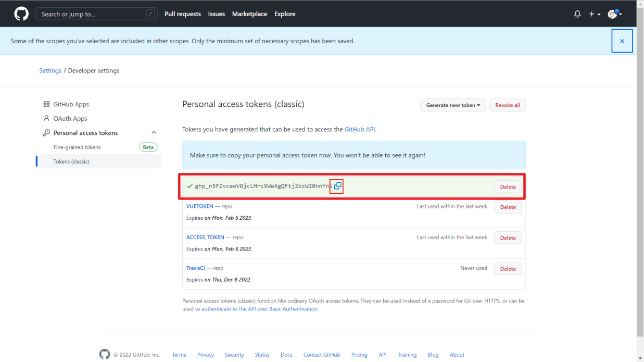Open the ACCESS_TOKEN token details
The image size is (644, 362).
click(x=205, y=237)
